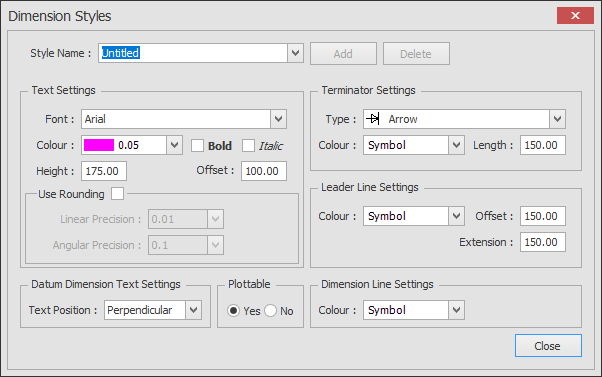The height and width of the screenshot is (377, 602).
Task: Click the magenta colour swatch
Action: [x=99, y=145]
